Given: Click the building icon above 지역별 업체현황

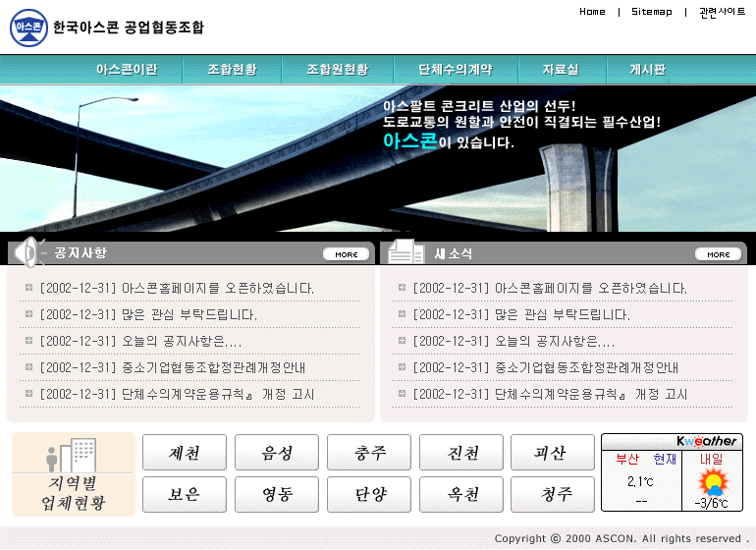Looking at the screenshot, I should pos(73,456).
